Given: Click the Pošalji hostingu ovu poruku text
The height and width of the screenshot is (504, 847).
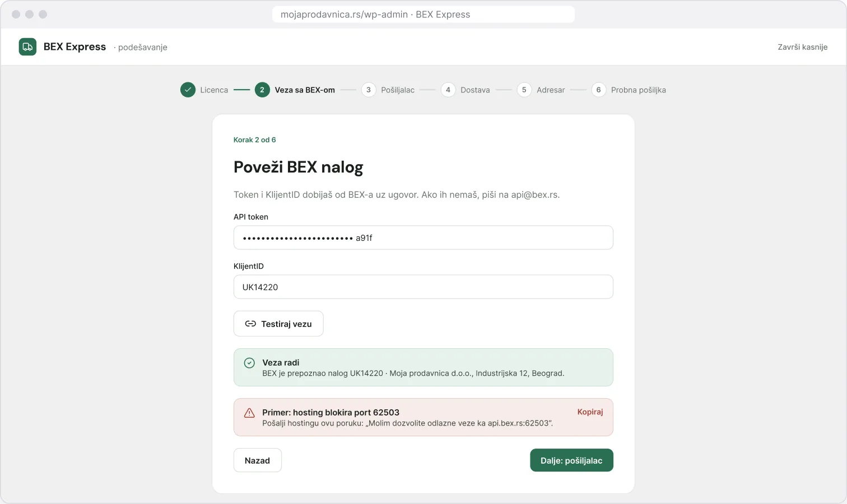Looking at the screenshot, I should (408, 423).
